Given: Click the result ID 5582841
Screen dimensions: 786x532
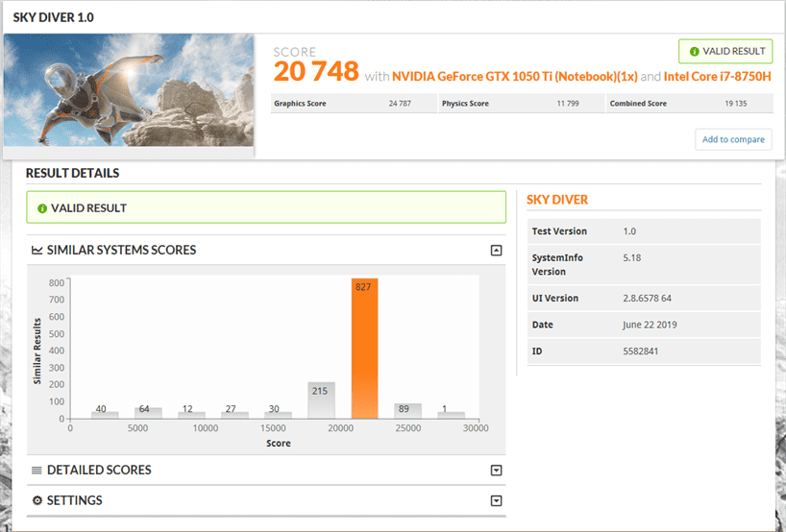Looking at the screenshot, I should click(640, 351).
